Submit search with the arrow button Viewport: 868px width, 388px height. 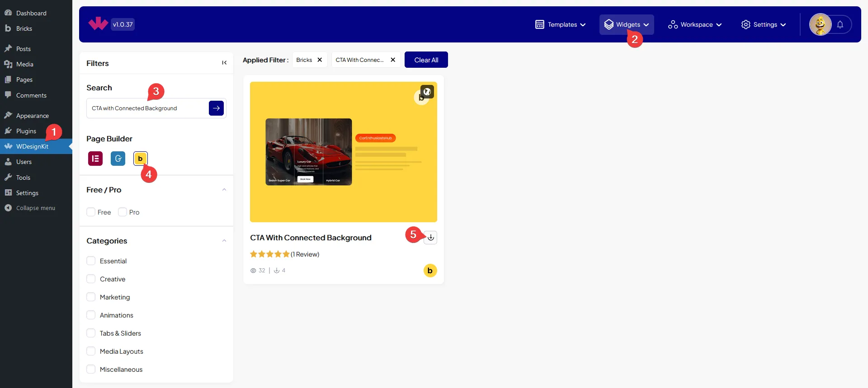pos(216,108)
